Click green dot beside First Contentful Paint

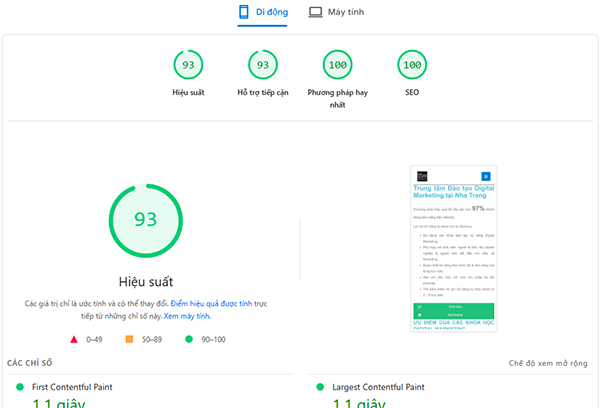[x=18, y=386]
